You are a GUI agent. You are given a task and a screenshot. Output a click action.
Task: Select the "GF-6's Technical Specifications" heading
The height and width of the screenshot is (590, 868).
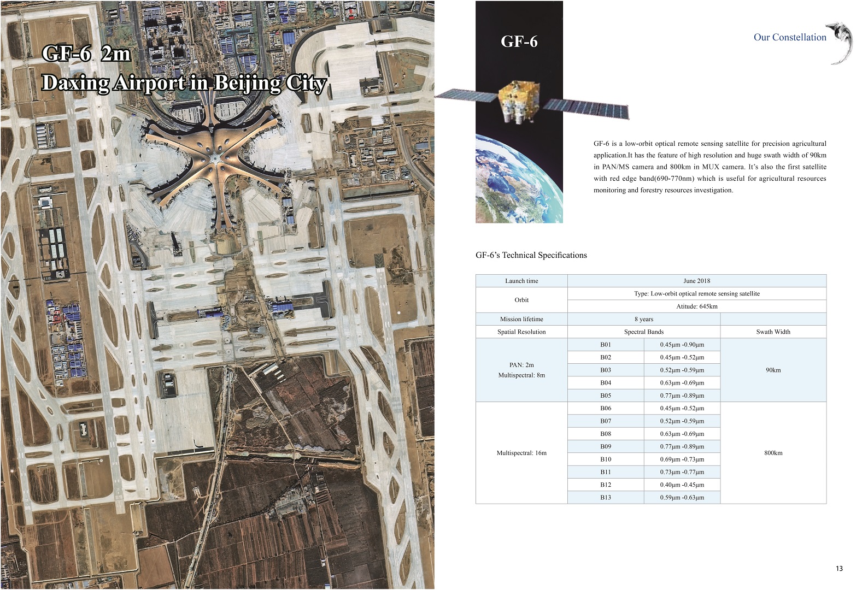pyautogui.click(x=531, y=255)
